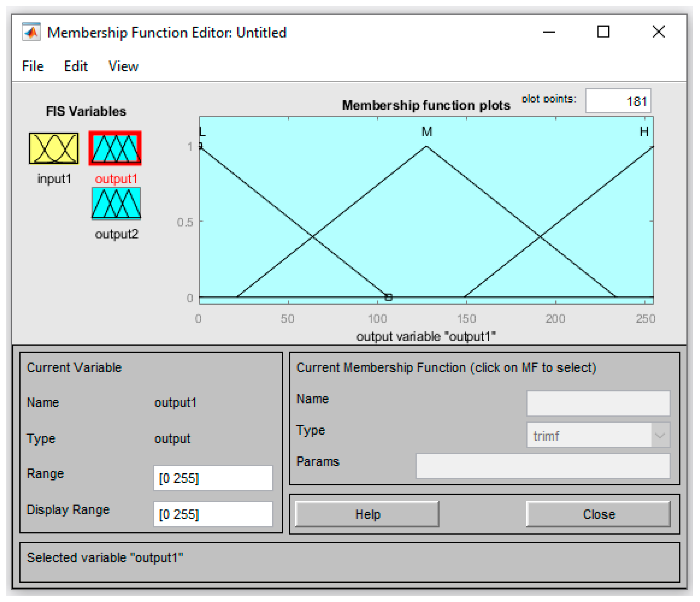Select the output1 variable icon

[x=115, y=148]
